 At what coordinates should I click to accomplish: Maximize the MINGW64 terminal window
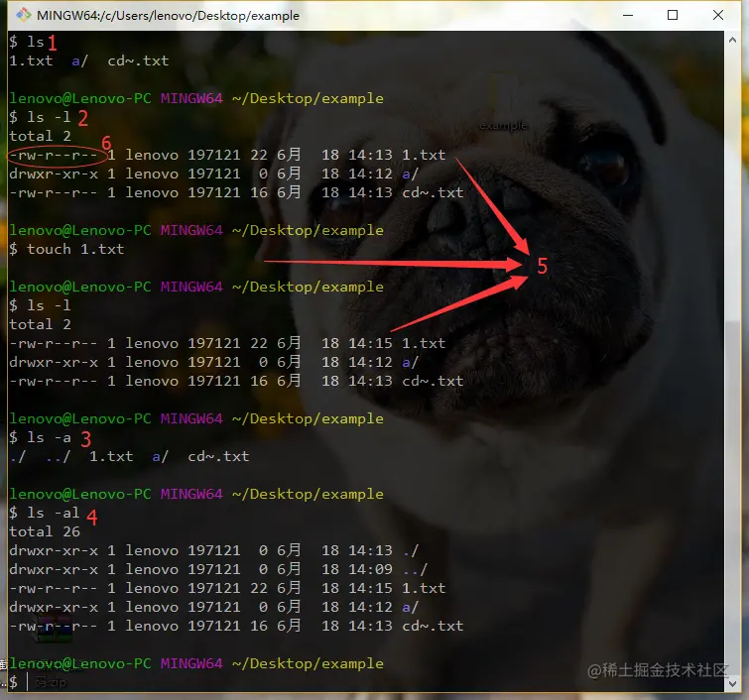click(x=673, y=15)
